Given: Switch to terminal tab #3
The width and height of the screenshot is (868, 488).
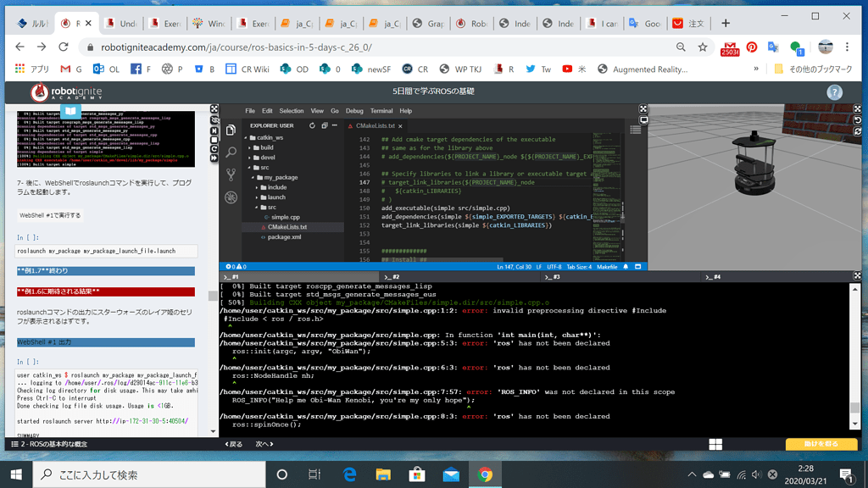Looking at the screenshot, I should point(555,275).
